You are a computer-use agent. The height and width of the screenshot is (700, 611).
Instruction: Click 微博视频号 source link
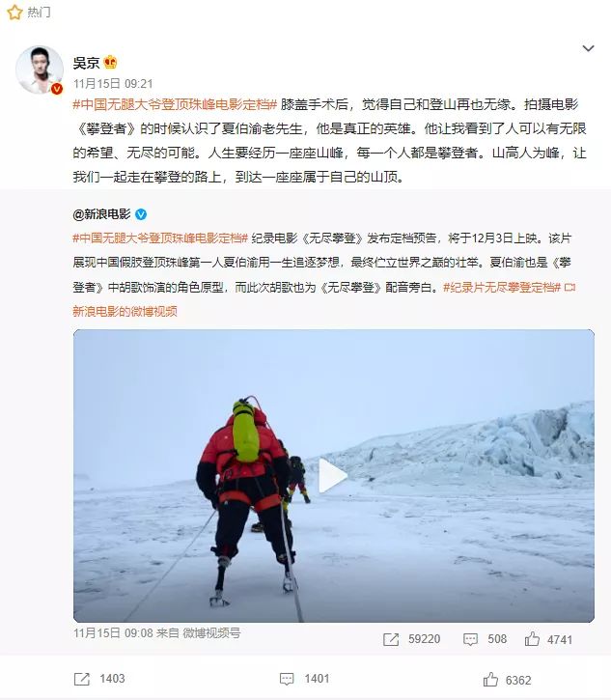click(211, 633)
